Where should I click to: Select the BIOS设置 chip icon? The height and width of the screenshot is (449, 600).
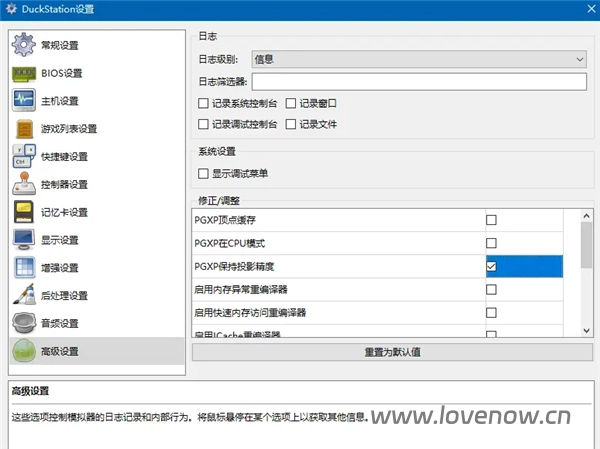click(24, 73)
